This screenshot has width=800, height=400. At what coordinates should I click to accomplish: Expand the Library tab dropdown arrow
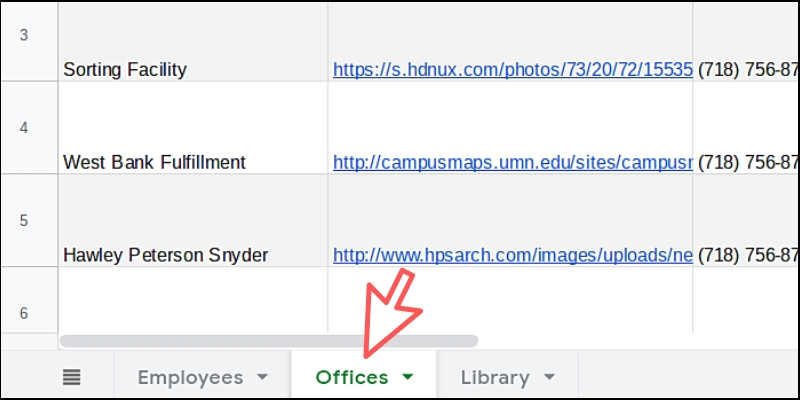(x=549, y=377)
